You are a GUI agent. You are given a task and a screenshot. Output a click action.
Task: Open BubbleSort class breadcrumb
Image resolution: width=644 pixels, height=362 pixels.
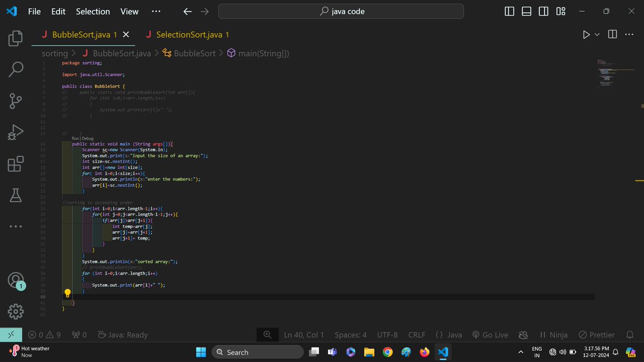(x=189, y=53)
